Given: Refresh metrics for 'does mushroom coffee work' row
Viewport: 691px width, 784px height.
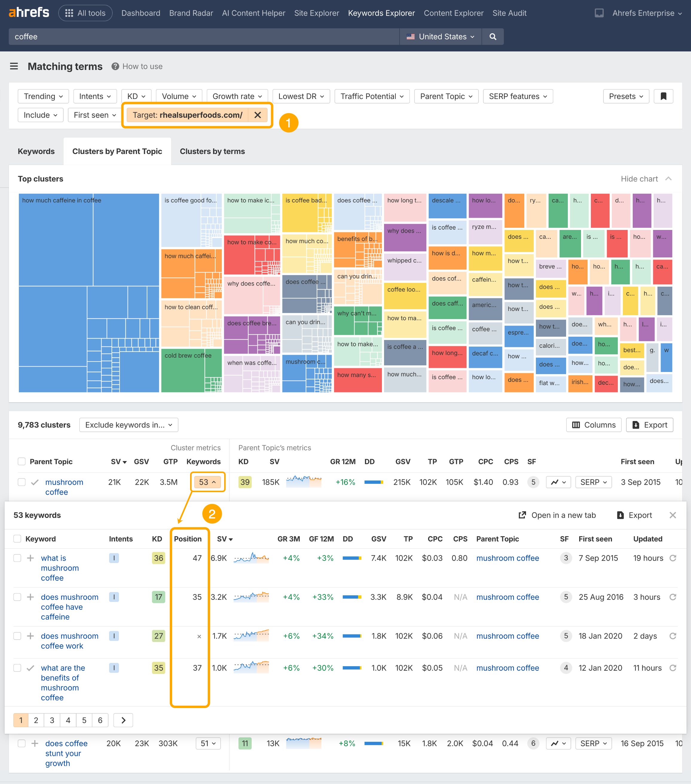Looking at the screenshot, I should 673,636.
